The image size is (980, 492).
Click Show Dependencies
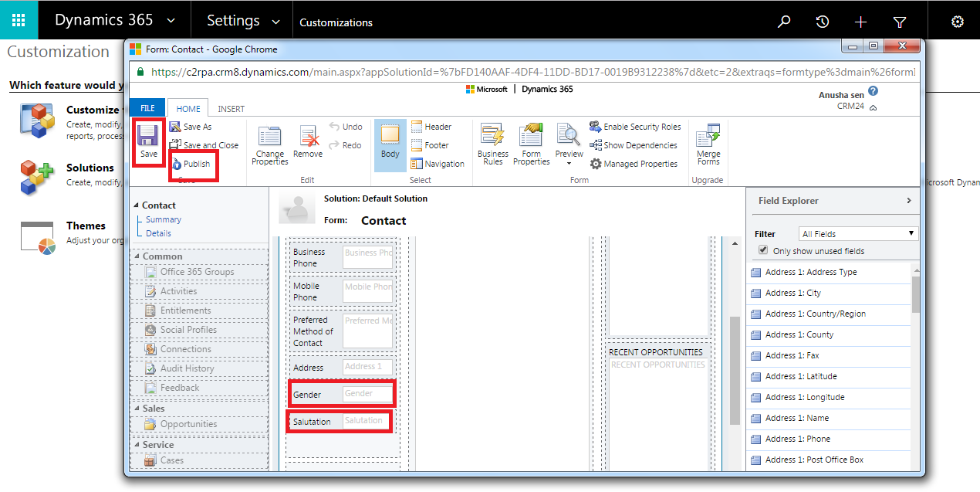pos(634,145)
